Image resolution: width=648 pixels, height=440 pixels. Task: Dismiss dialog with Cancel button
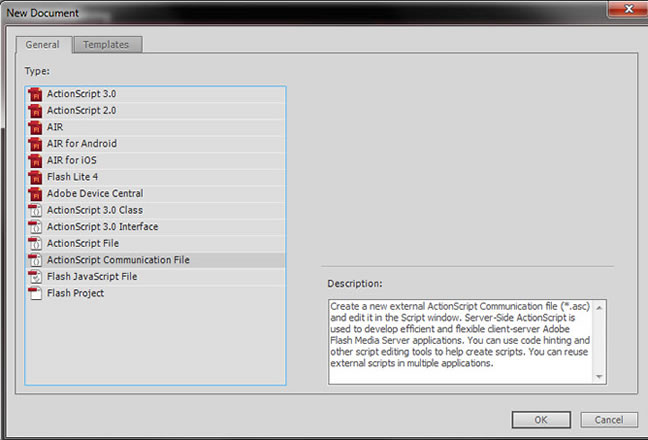(x=609, y=420)
